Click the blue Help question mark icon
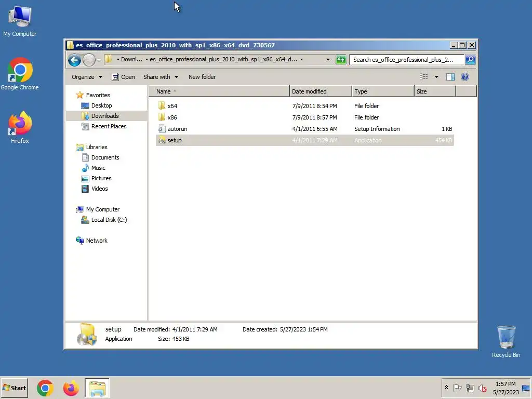 tap(465, 77)
